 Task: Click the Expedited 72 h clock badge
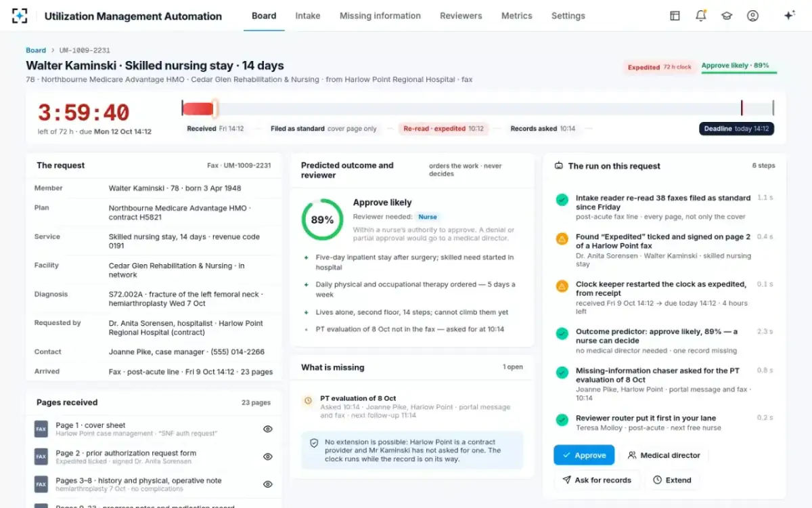(x=659, y=67)
